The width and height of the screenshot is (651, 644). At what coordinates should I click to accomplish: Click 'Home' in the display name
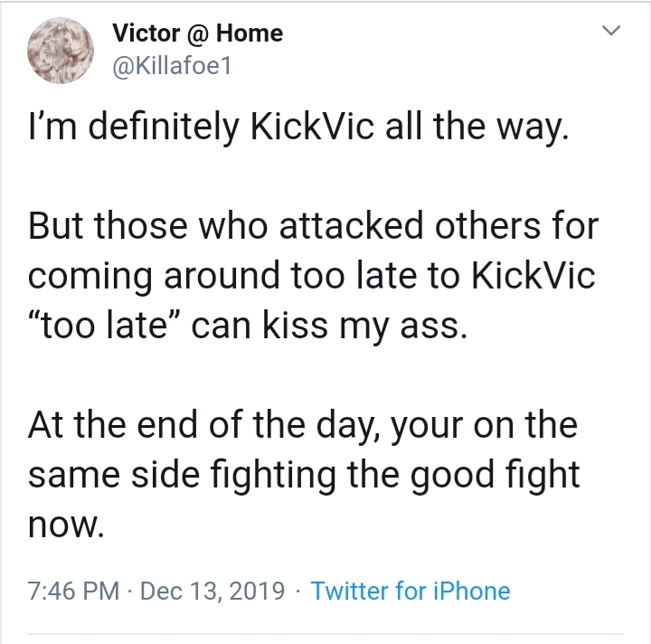coord(250,33)
